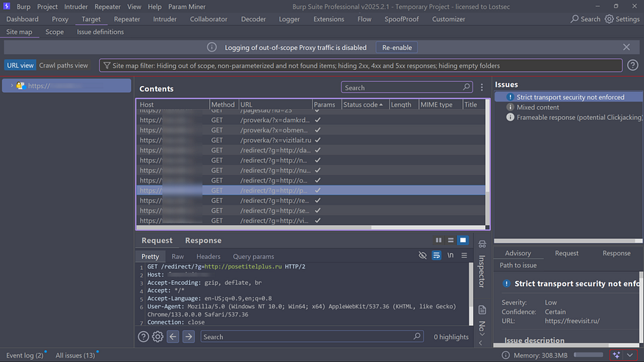Switch to the Scope subtab

(x=54, y=32)
